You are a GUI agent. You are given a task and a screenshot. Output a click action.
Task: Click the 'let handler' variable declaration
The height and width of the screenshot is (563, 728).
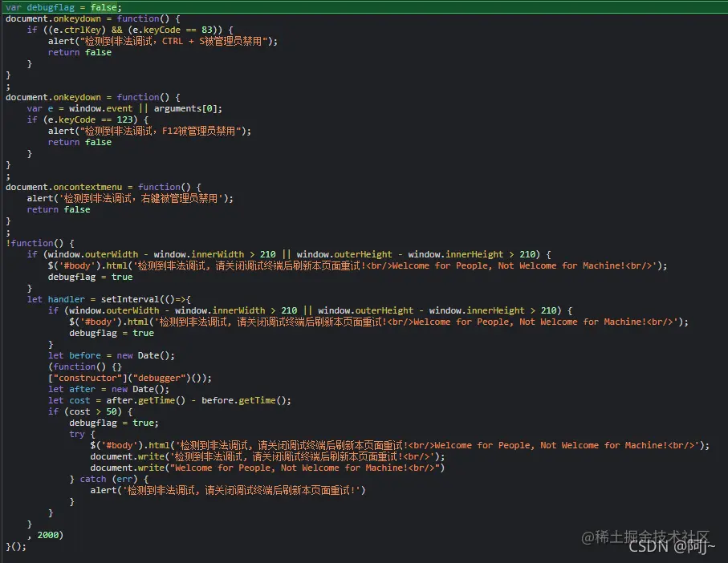[55, 300]
